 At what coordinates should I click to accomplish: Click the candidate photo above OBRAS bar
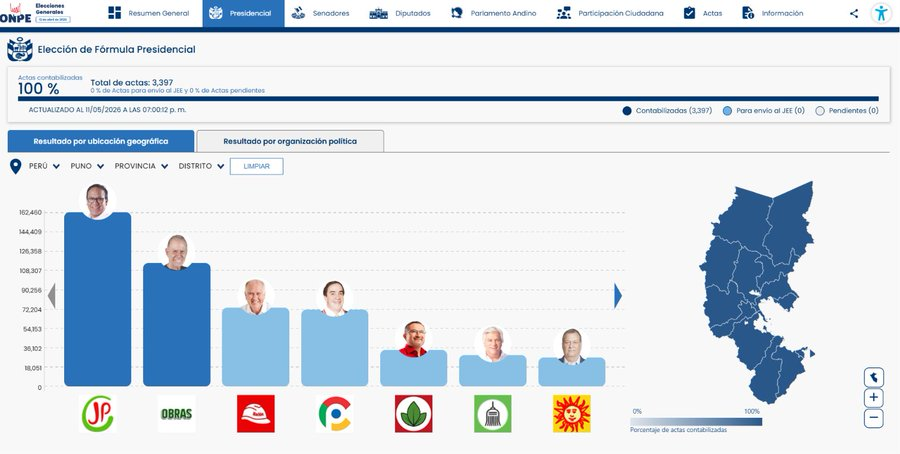coord(177,252)
